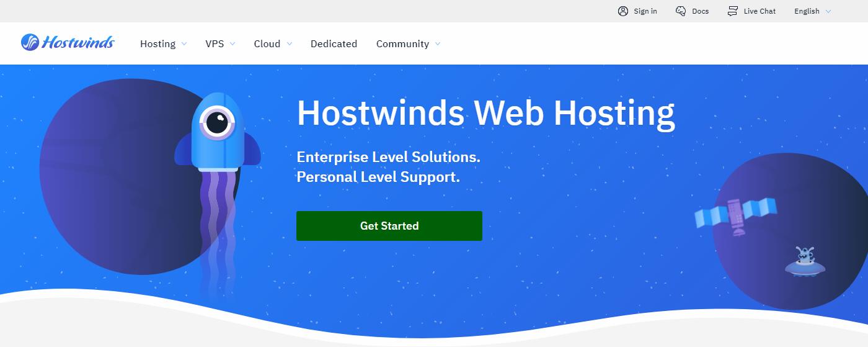Click the Hostwinds logo

tap(68, 42)
